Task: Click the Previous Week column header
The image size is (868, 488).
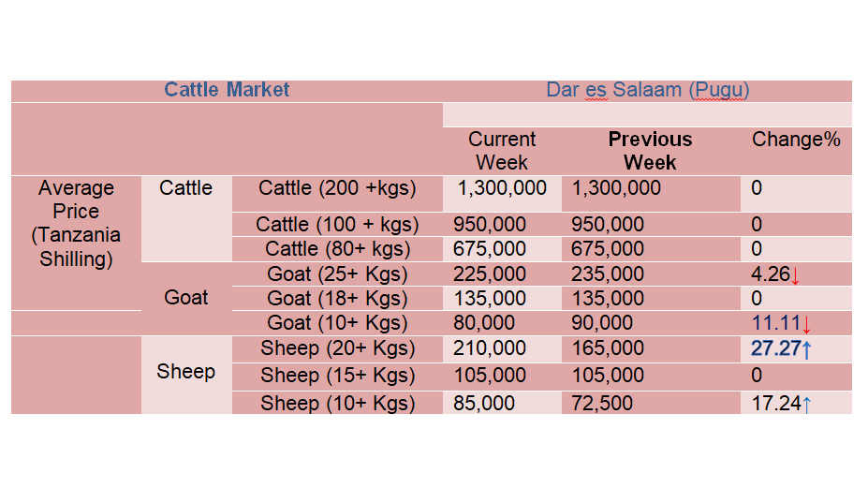Action: click(650, 151)
